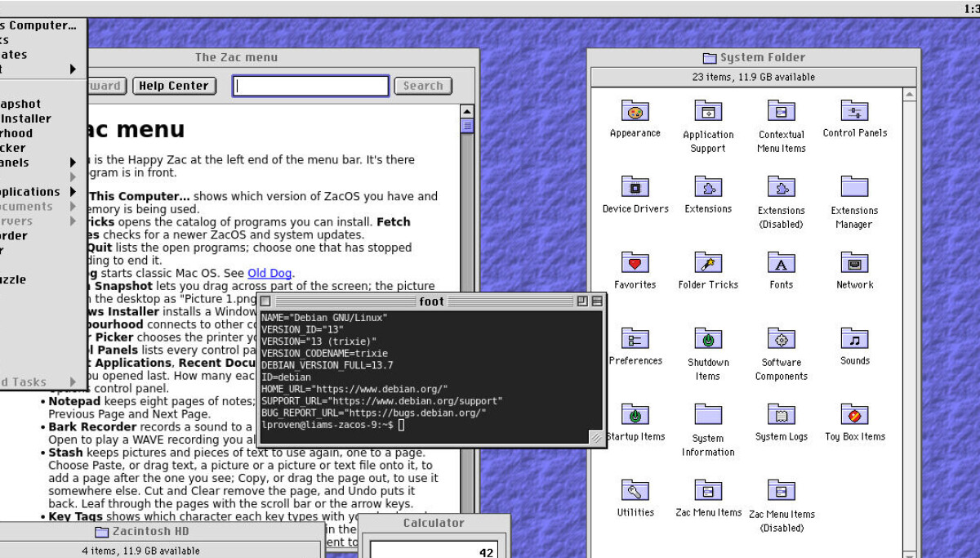Select the Utilities folder
Screen dimensions: 980x558
635,490
